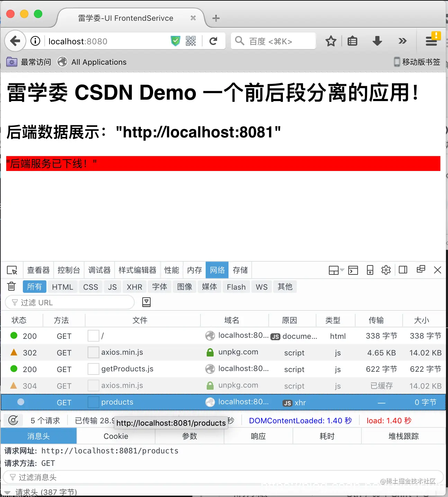The width and height of the screenshot is (448, 497).
Task: Check the checkbox next to the "/" document request
Action: coord(93,336)
